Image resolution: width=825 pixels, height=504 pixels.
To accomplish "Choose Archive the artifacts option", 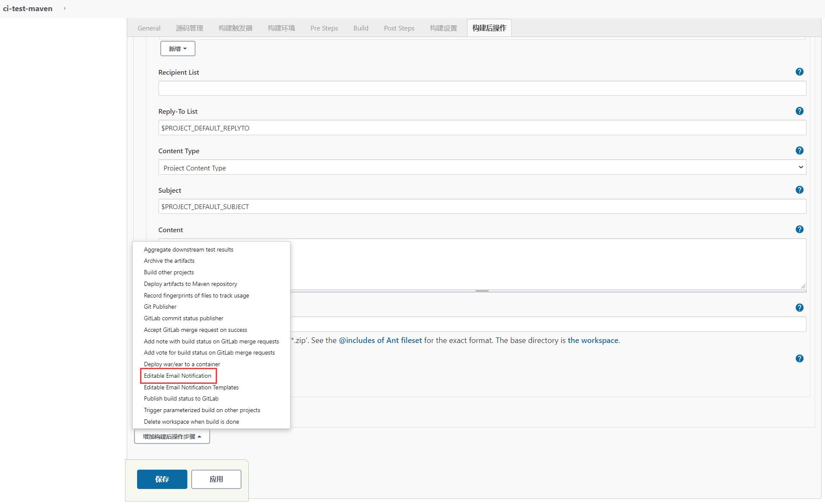I will 169,261.
